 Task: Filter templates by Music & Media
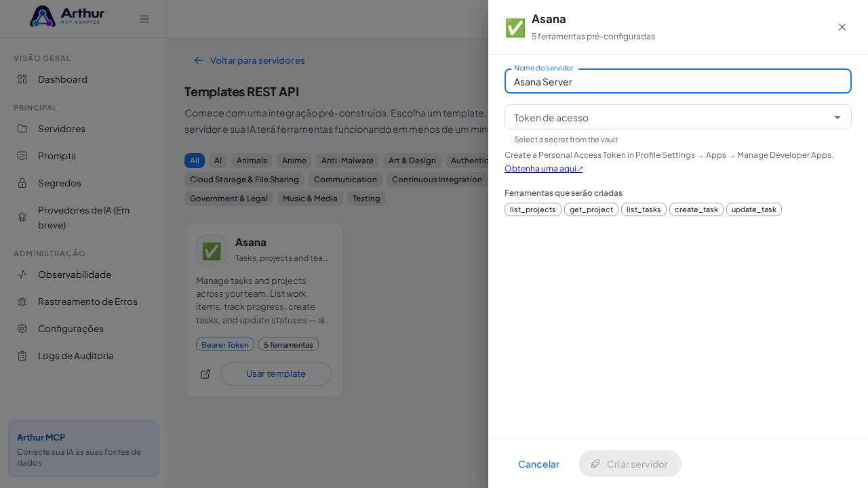pos(310,199)
